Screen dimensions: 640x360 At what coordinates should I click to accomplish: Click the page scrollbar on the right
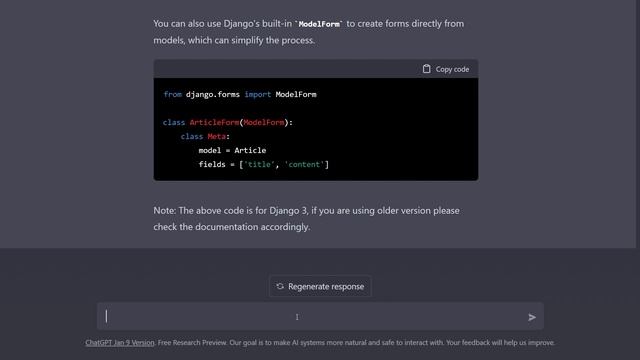coord(637,124)
